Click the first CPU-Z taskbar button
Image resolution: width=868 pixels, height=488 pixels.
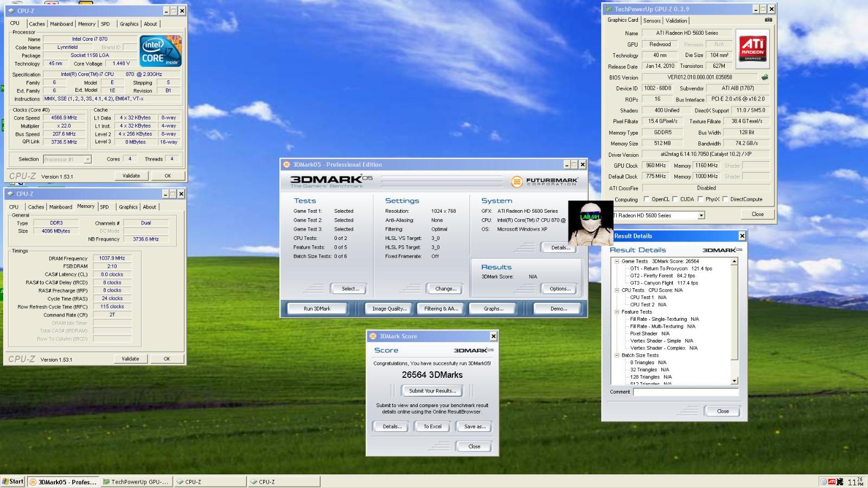pos(210,482)
